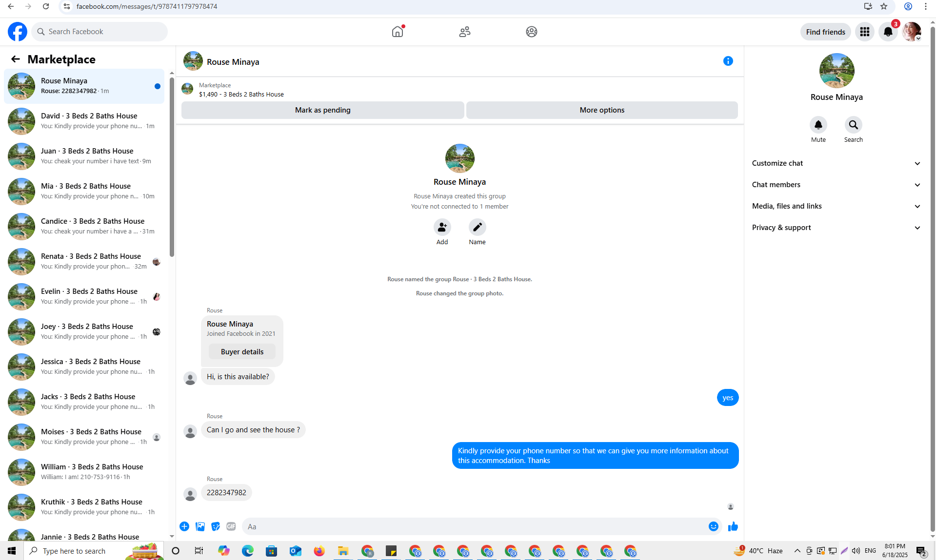Open the Kruthik conversation
This screenshot has width=936, height=560.
[84, 507]
